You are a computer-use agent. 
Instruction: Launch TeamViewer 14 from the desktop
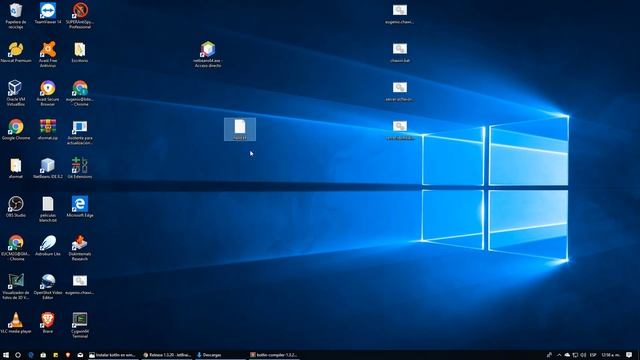[x=48, y=13]
